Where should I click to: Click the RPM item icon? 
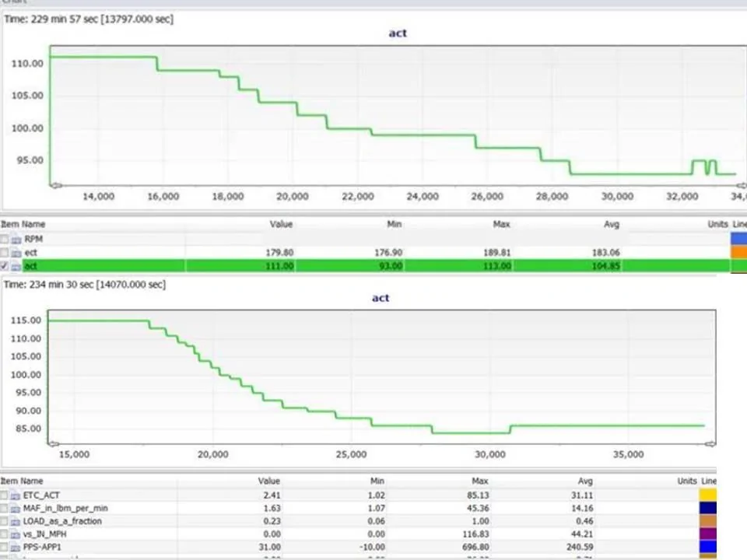[x=16, y=240]
